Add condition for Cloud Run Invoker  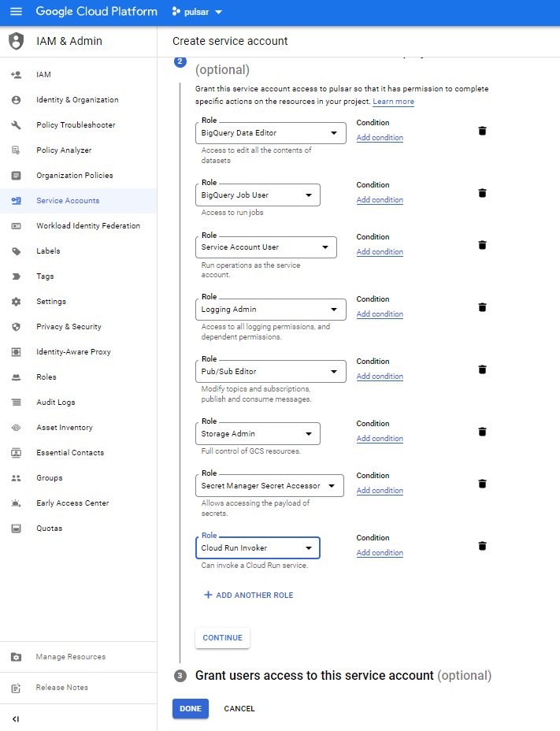380,552
